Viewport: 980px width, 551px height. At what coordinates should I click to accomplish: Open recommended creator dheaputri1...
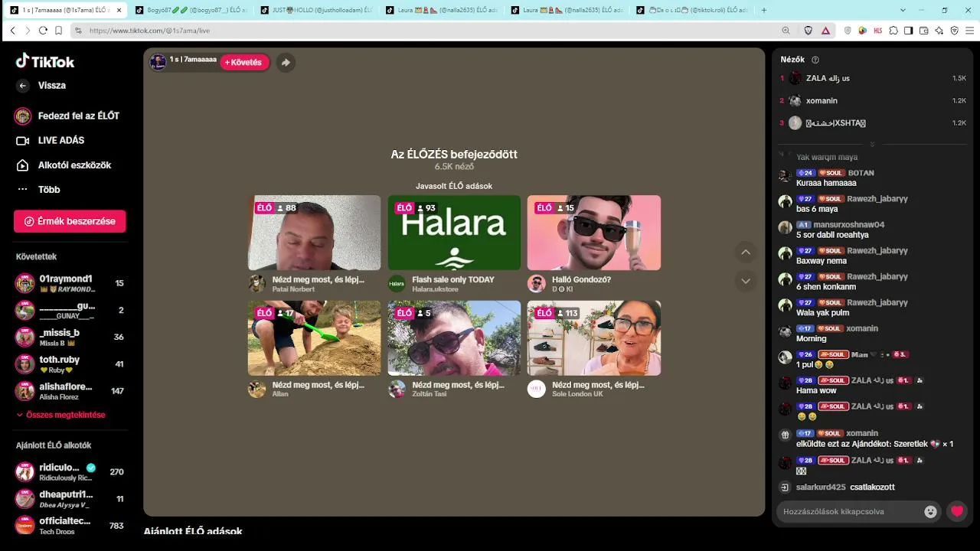pos(70,499)
